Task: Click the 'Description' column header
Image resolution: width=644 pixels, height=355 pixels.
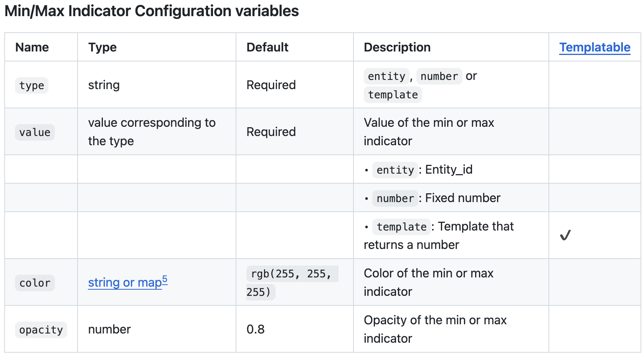Action: [x=397, y=47]
